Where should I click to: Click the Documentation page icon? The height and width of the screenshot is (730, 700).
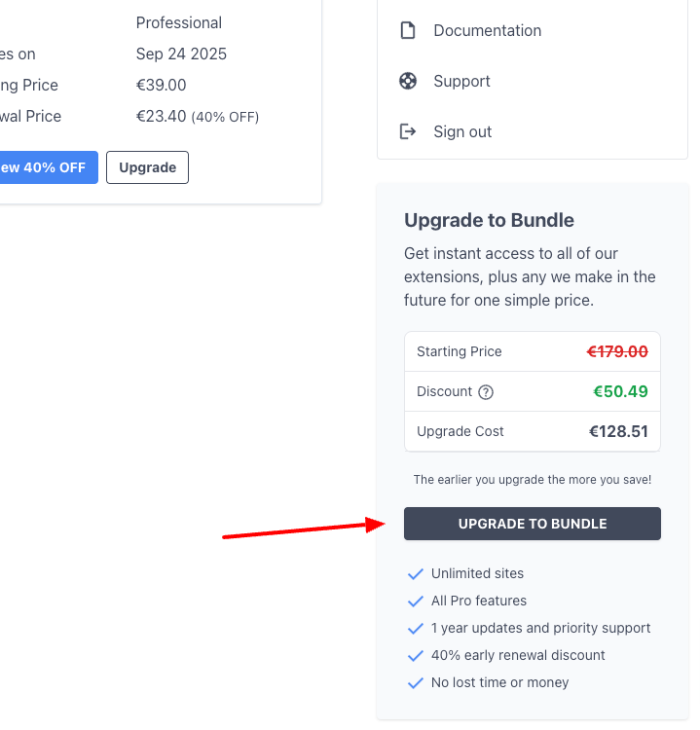tap(408, 30)
